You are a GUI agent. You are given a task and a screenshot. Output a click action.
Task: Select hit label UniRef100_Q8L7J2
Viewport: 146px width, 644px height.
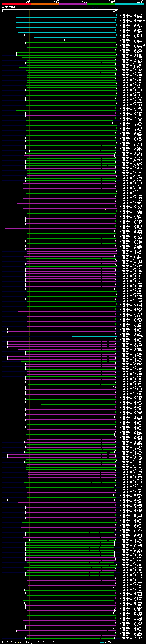[131, 304]
